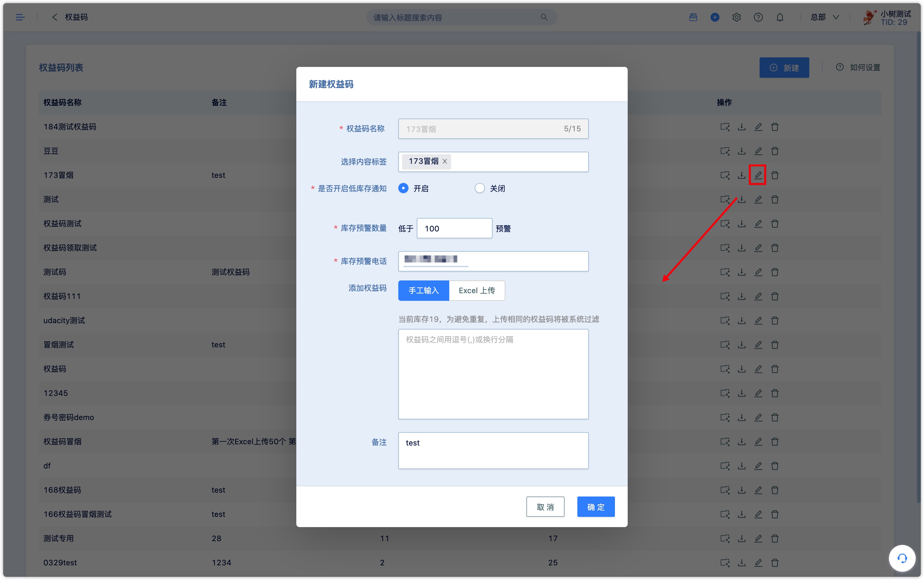Open settings gear icon in header

[x=737, y=17]
